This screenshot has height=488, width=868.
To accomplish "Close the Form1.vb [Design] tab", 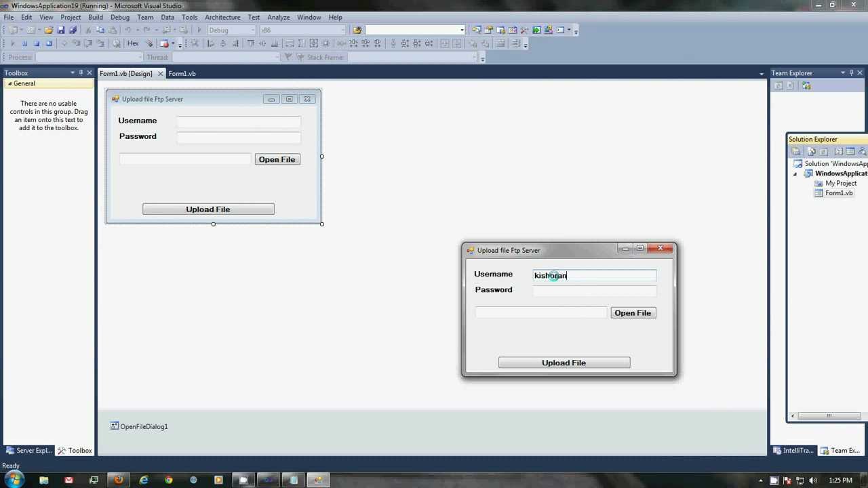I will pos(161,73).
